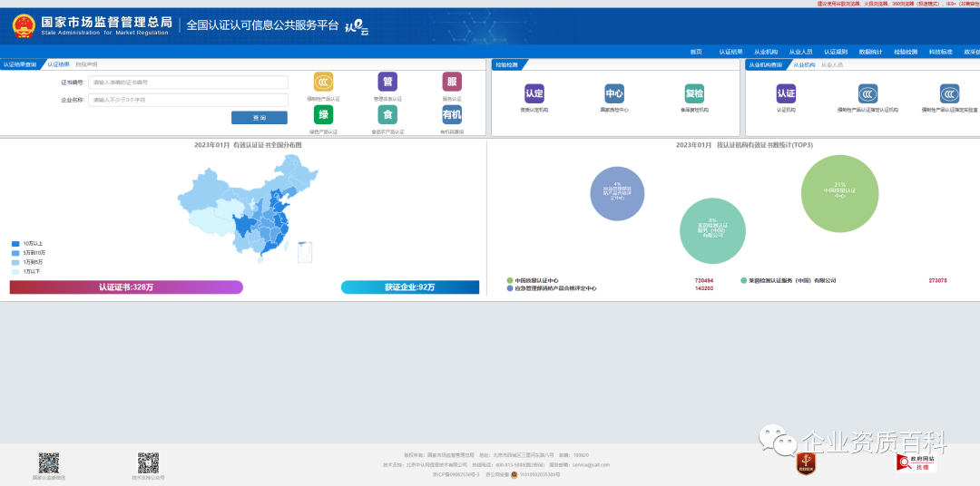Screen dimensions: 980x486
Task: Click the teal 莱茵检测认证服务 bubble
Action: [x=712, y=231]
